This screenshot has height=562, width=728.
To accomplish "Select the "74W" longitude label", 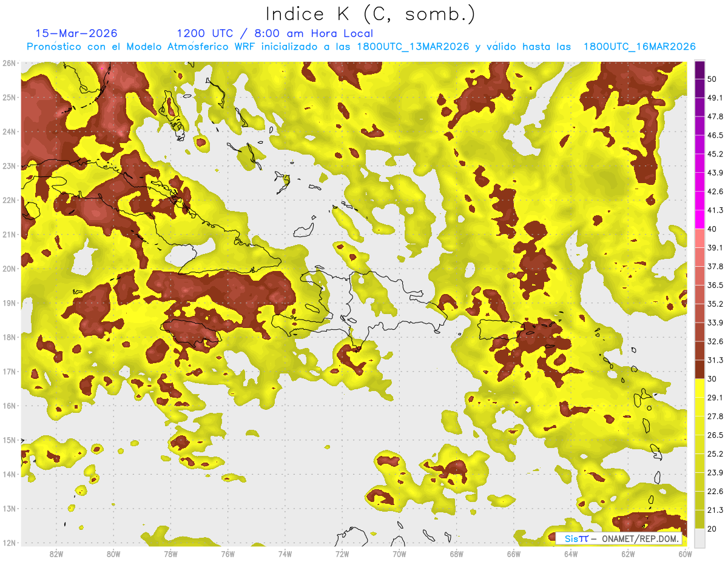I will click(285, 554).
